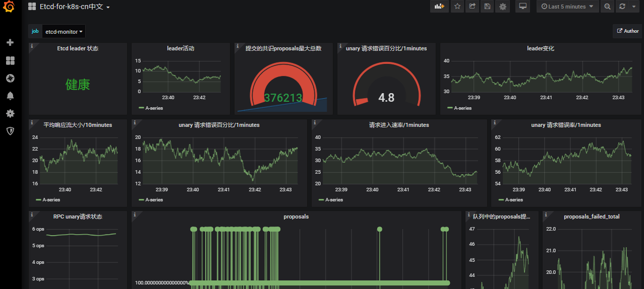This screenshot has height=289, width=644.
Task: Open the 'proposals' panel title menu
Action: click(296, 216)
